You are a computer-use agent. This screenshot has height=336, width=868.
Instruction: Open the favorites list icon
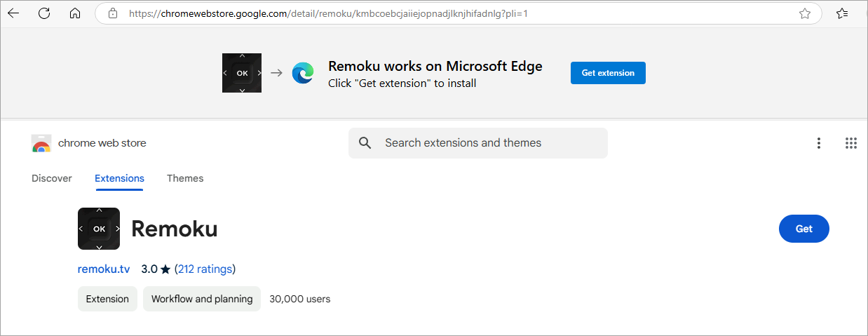pyautogui.click(x=843, y=13)
